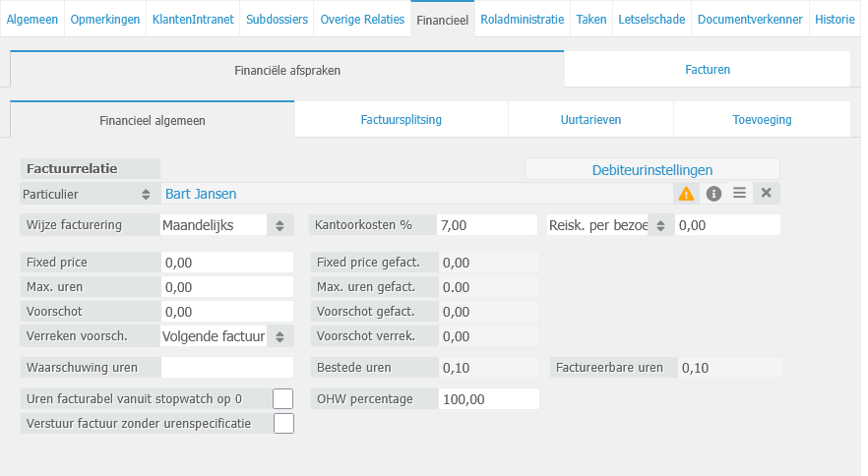Open the Documentverkenner tab
868x476 pixels.
[x=750, y=19]
